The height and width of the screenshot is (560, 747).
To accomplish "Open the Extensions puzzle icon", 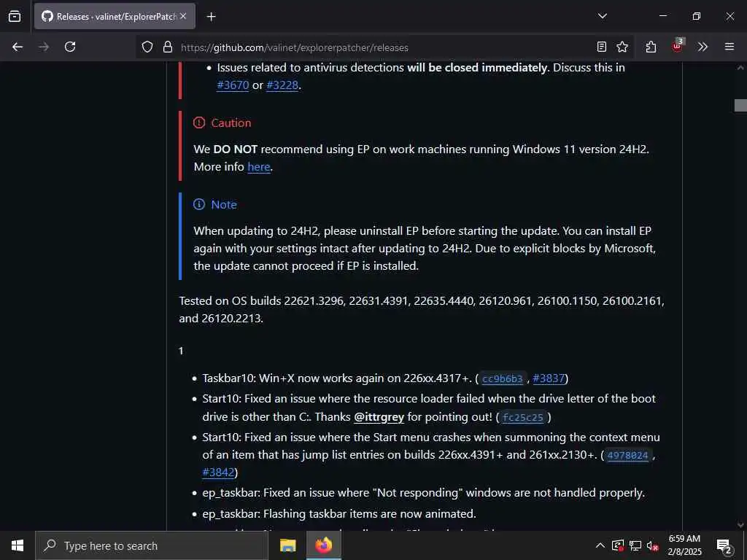I will (x=651, y=47).
